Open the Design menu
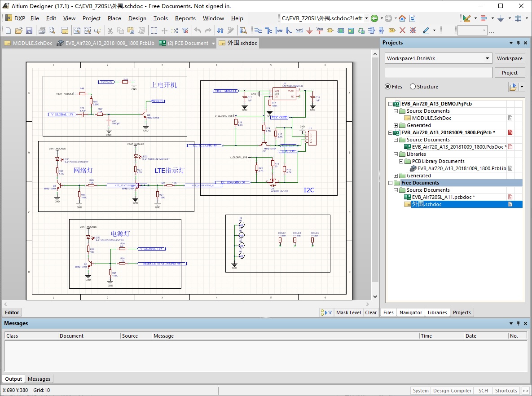This screenshot has width=532, height=396. point(137,18)
